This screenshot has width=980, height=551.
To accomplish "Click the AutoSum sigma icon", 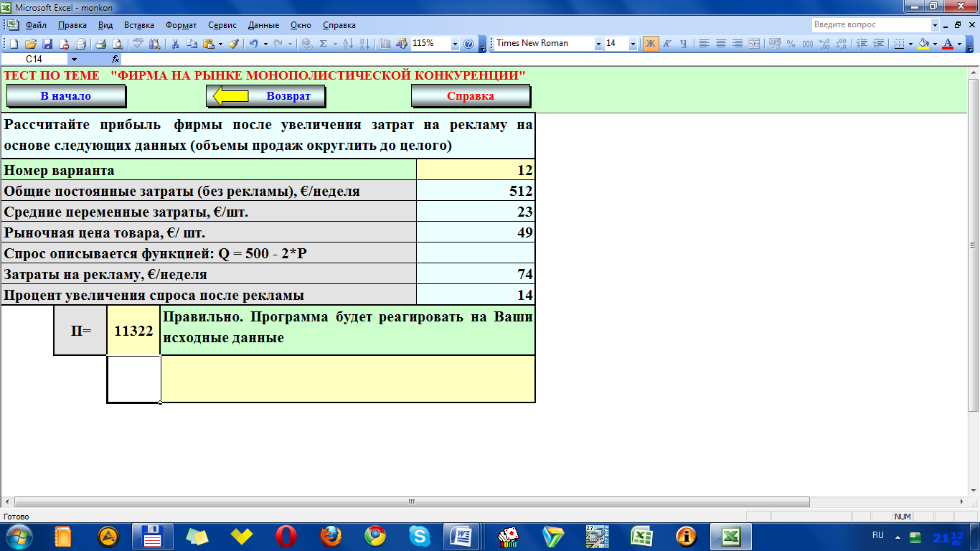I will tap(324, 44).
